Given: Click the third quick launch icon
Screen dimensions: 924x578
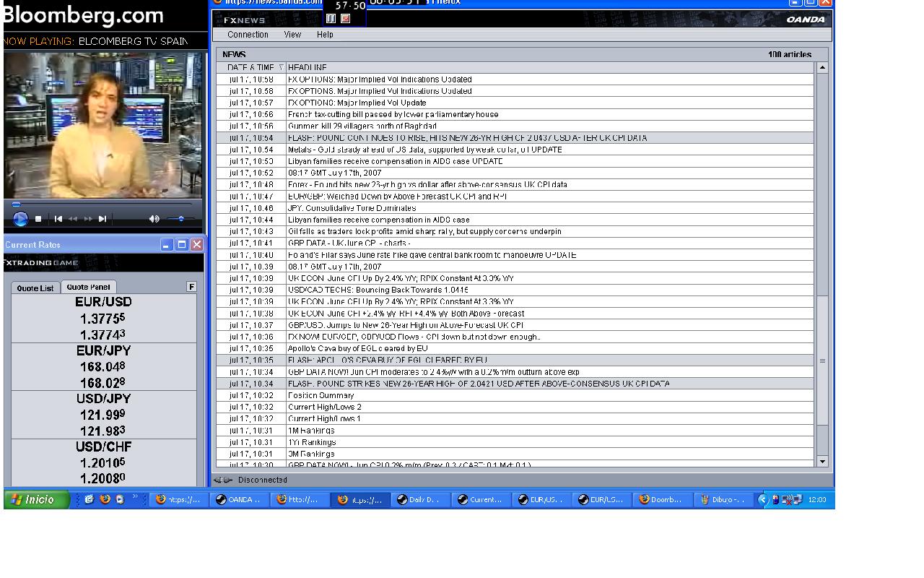Looking at the screenshot, I should 120,499.
